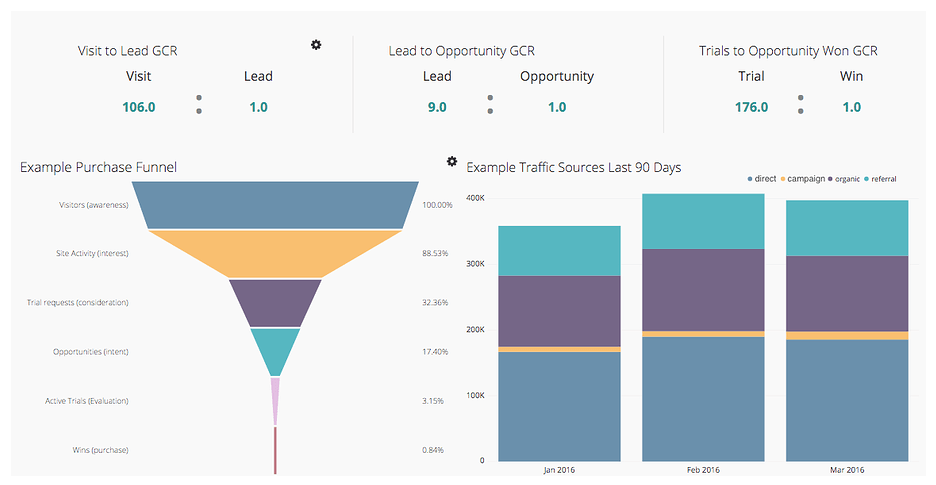Click the 32.36% funnel percentage
This screenshot has height=485, width=936.
click(x=435, y=302)
